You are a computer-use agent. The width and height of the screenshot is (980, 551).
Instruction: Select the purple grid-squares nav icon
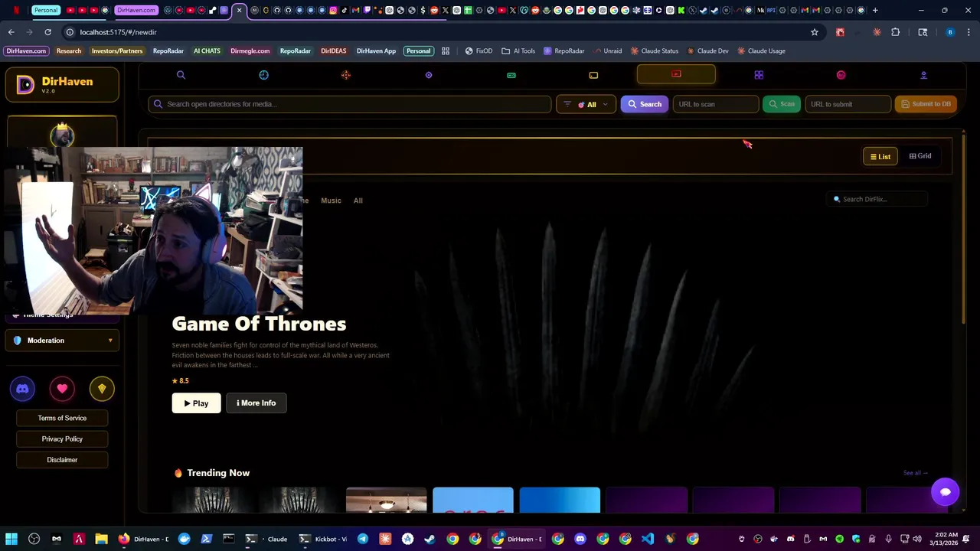pyautogui.click(x=759, y=75)
